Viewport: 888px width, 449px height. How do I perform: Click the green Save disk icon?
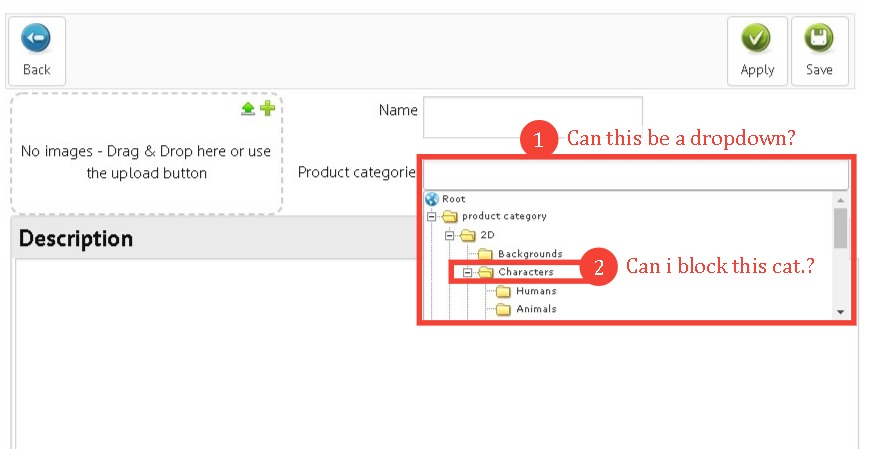pyautogui.click(x=819, y=39)
